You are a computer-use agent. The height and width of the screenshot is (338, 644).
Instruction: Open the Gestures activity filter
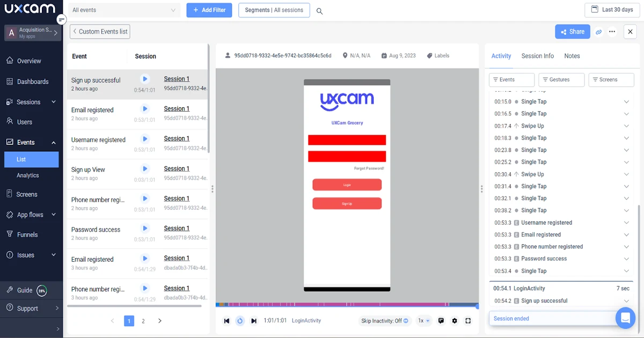[x=561, y=80]
